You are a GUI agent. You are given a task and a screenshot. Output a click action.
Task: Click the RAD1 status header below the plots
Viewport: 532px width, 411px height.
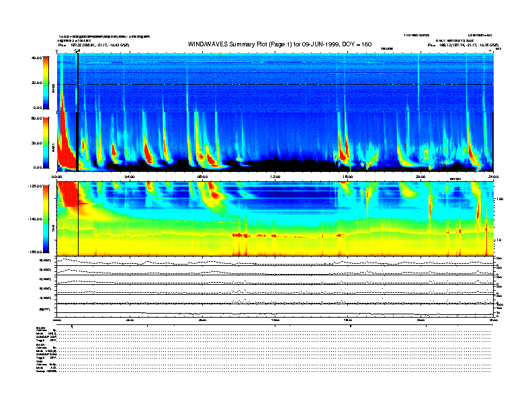pos(40,345)
